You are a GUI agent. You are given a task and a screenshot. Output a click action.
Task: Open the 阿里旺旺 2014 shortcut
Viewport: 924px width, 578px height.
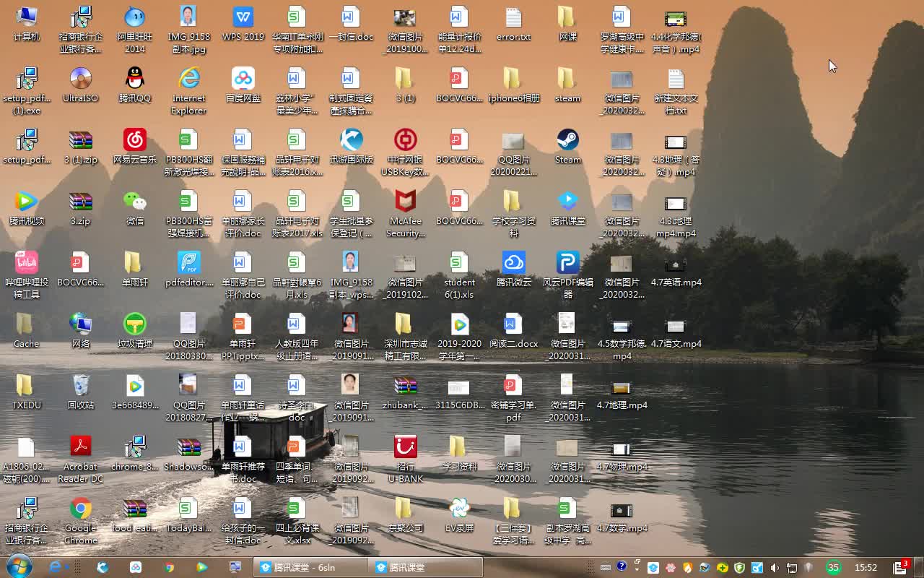point(135,30)
